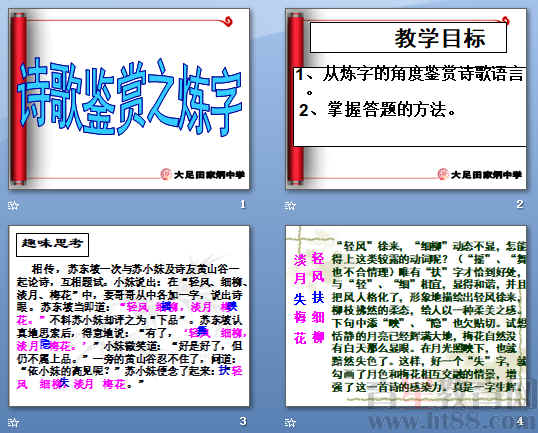Click slide number 2 label
The height and width of the screenshot is (433, 538).
520,204
